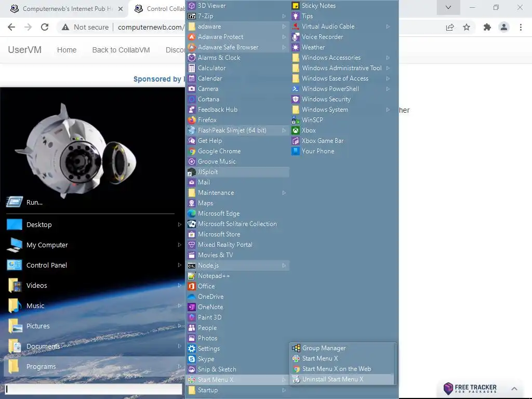The width and height of the screenshot is (532, 399).
Task: Open the Chrome profile avatar button
Action: click(504, 27)
